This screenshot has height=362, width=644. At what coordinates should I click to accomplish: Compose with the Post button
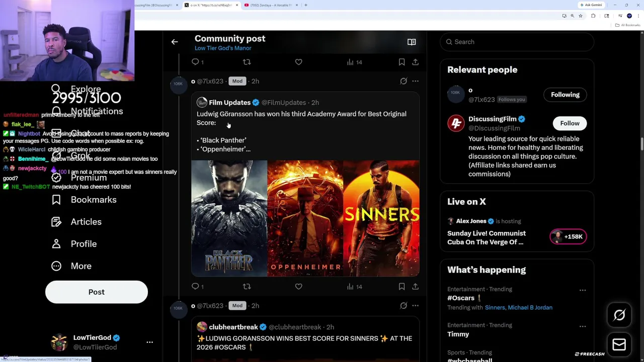[97, 292]
